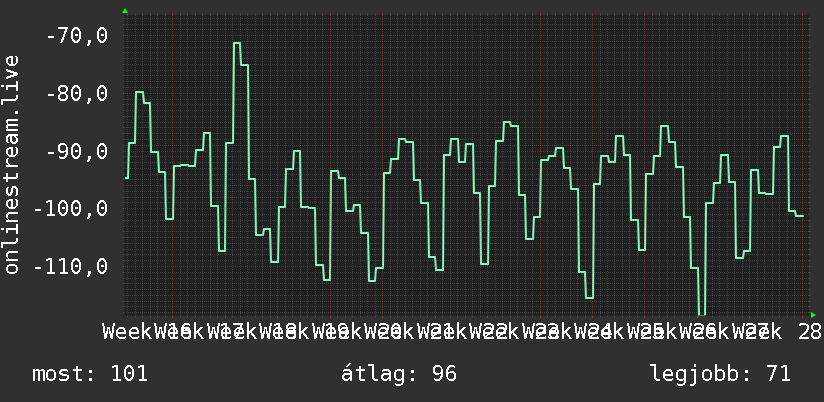Click the end of the graph line
This screenshot has height=402, width=824.
click(x=802, y=216)
